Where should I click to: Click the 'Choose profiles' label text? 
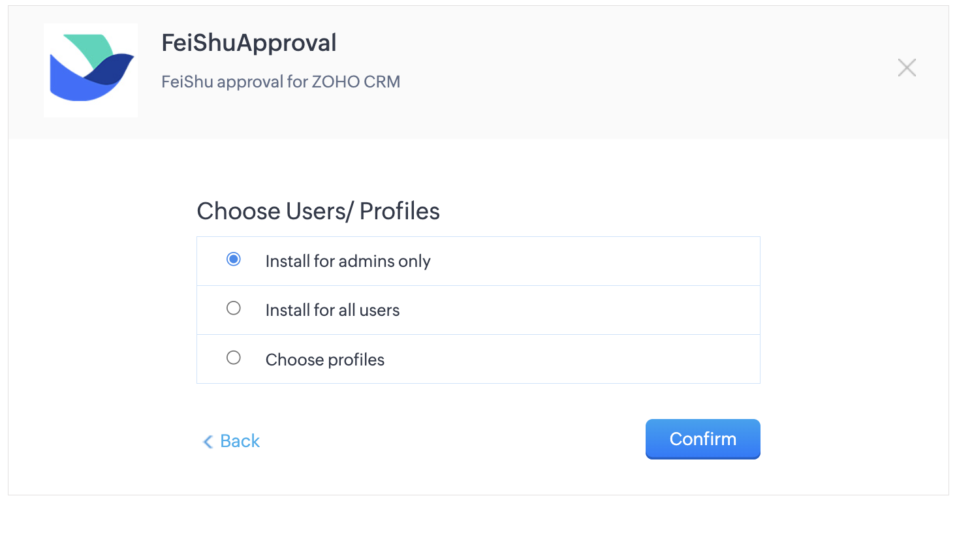coord(325,360)
